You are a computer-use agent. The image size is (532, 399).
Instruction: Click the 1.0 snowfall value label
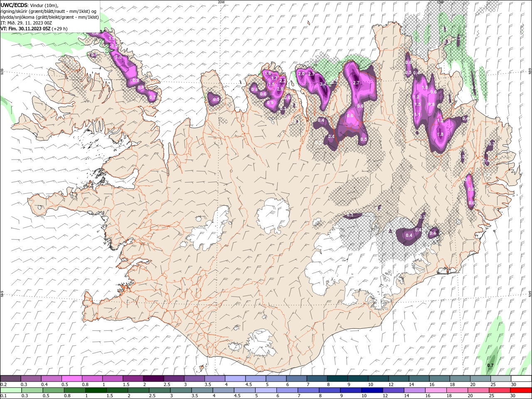(x=425, y=88)
